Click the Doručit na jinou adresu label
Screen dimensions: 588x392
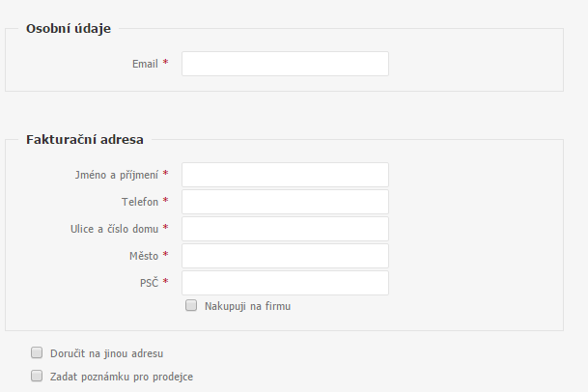(x=106, y=353)
